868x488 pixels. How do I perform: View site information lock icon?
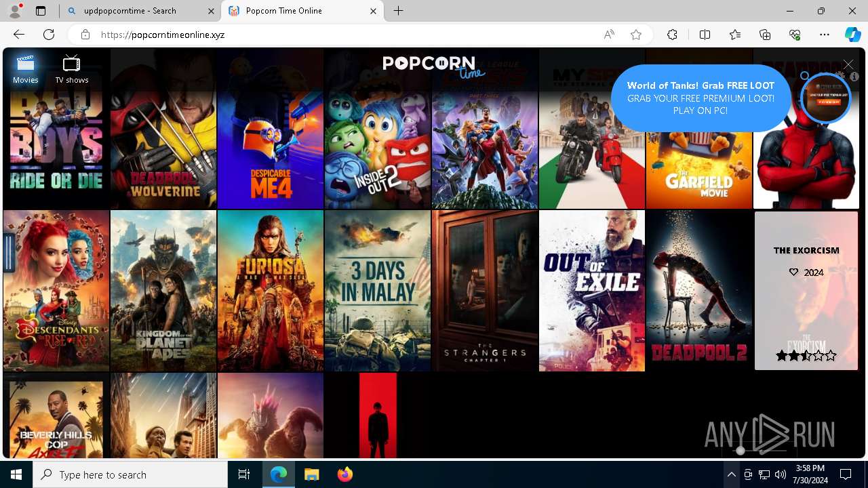tap(85, 35)
